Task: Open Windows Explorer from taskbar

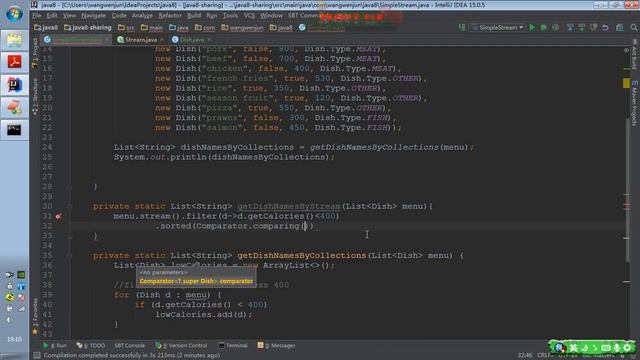Action: [14, 40]
